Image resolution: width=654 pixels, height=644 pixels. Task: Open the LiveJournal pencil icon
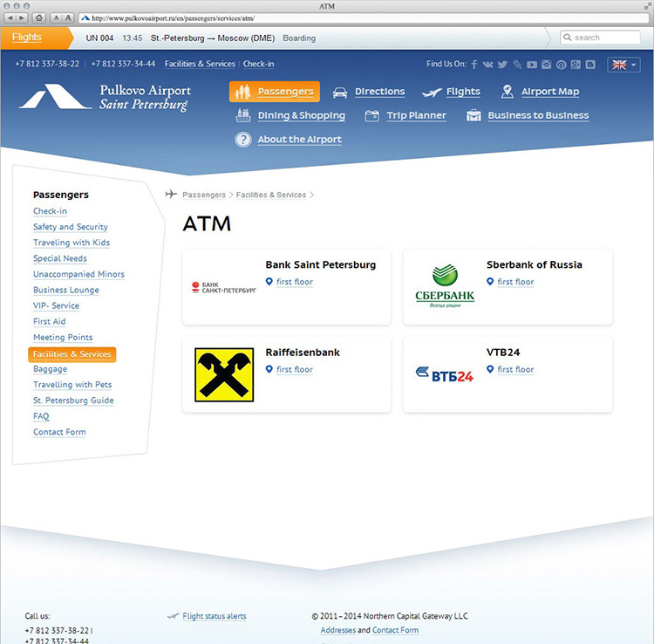(x=517, y=65)
